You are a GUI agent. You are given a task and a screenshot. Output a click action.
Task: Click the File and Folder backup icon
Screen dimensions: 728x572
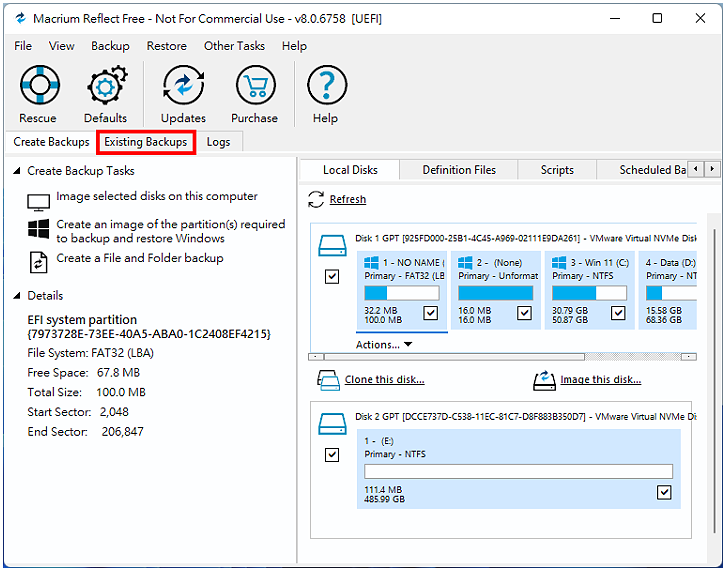[x=39, y=263]
